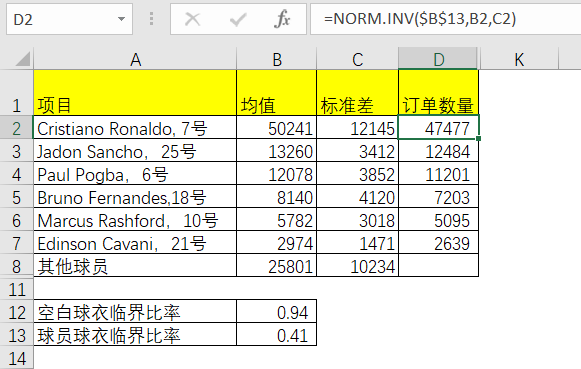Select row 8 header
This screenshot has width=581, height=369.
[x=16, y=265]
